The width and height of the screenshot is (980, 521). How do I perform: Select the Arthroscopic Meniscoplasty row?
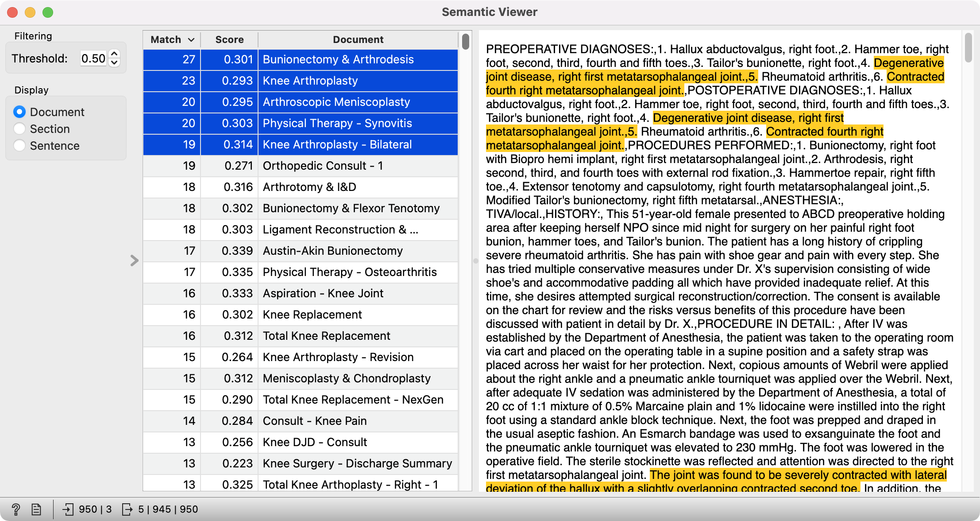(x=301, y=102)
